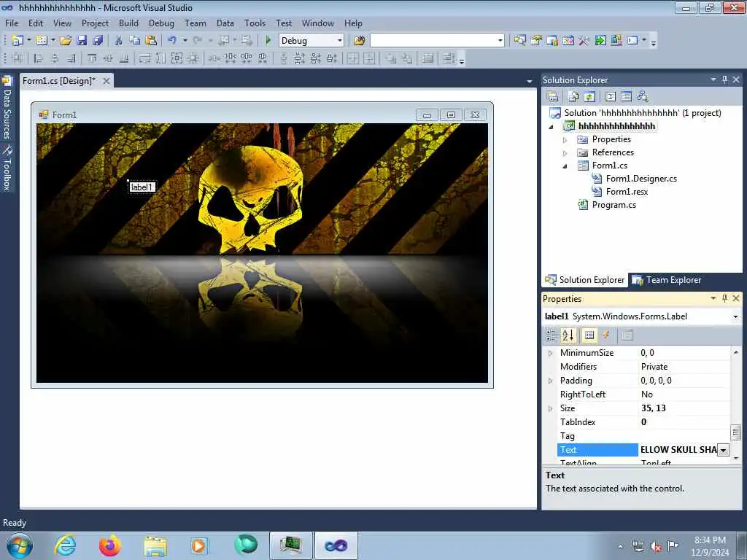Screen dimensions: 747x560
Task: Click Solution Explorer's Properties icon
Action: (x=553, y=97)
